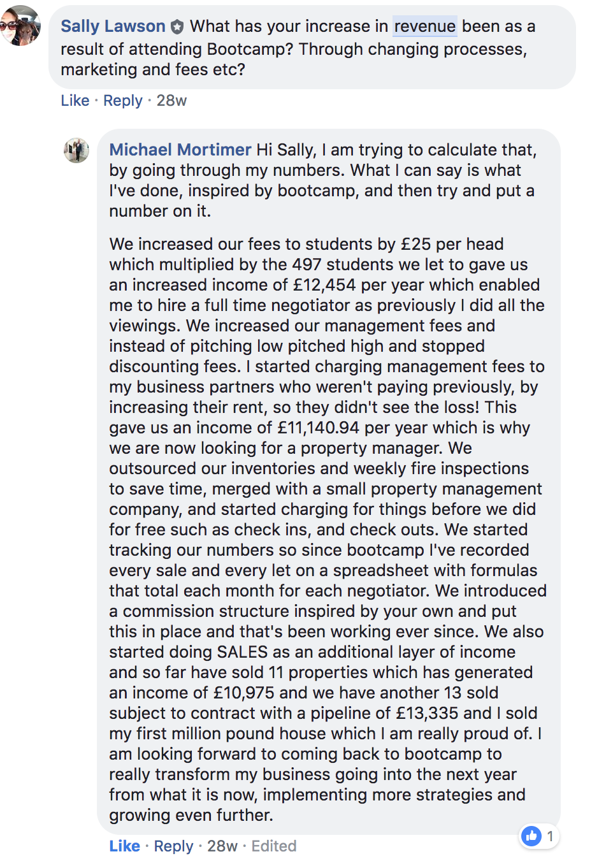Click the blue thumbs-up reaction icon

531,835
